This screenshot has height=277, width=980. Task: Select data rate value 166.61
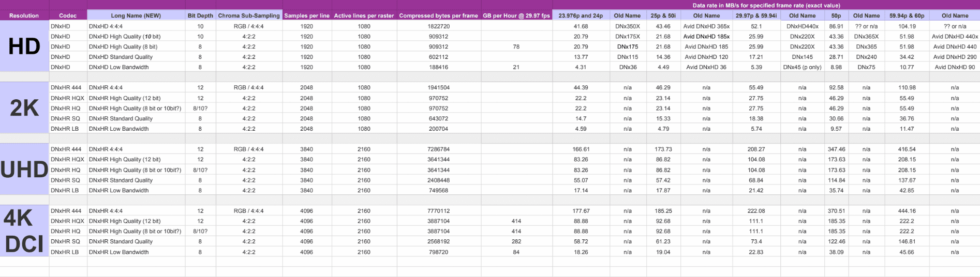[581, 149]
